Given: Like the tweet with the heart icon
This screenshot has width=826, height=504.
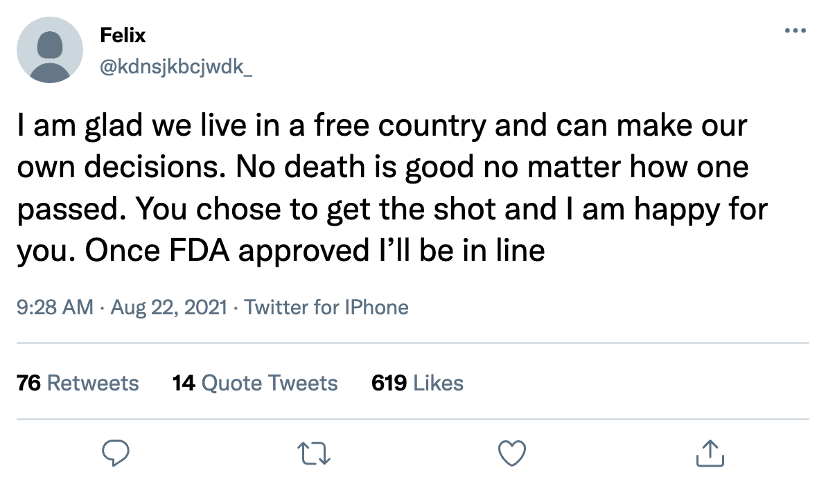Looking at the screenshot, I should [512, 453].
